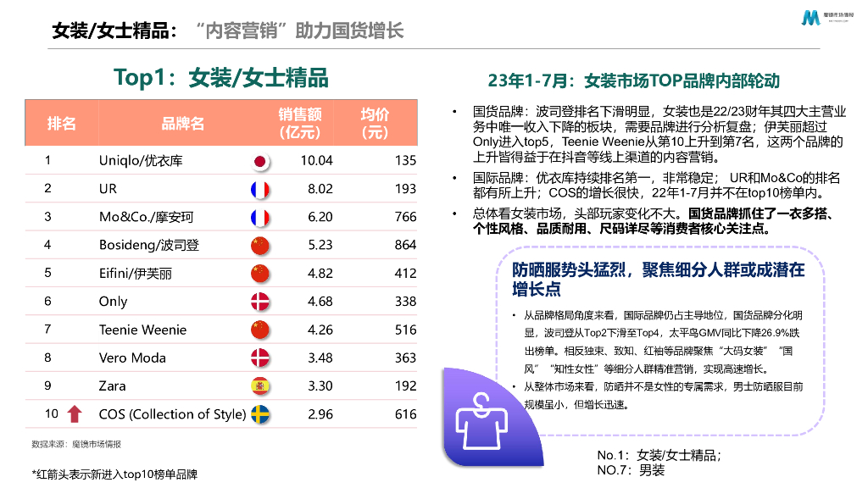
Task: Click sales value 8.02
Action: 320,189
